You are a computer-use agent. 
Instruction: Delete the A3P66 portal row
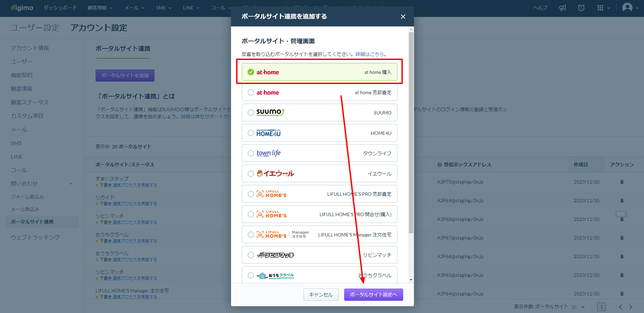coord(622,256)
